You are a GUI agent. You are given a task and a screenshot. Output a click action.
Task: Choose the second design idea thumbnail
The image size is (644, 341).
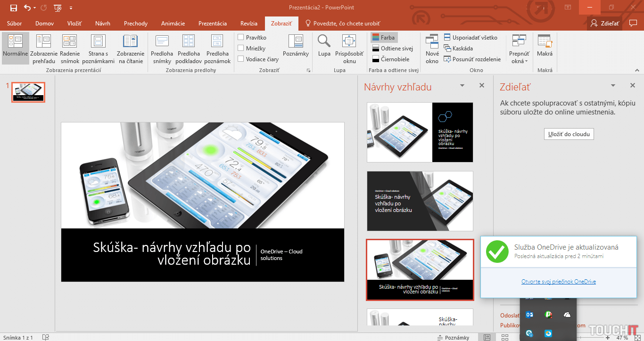420,201
